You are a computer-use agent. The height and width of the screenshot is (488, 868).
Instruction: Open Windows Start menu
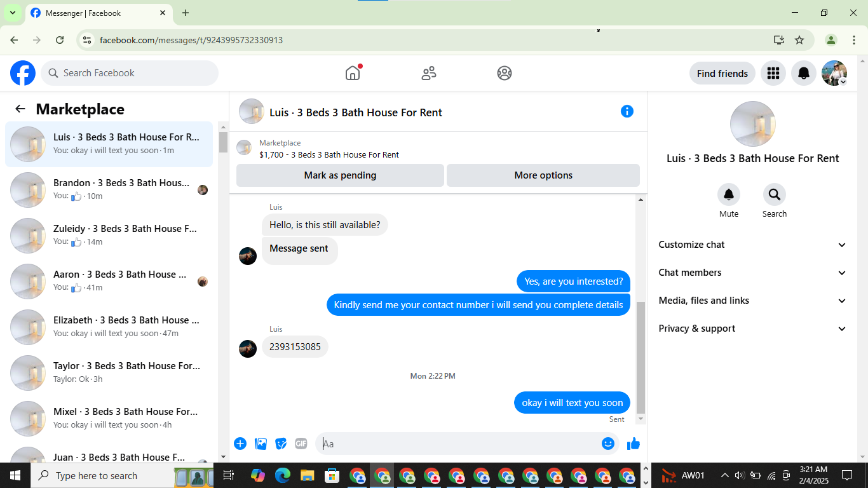coord(15,475)
